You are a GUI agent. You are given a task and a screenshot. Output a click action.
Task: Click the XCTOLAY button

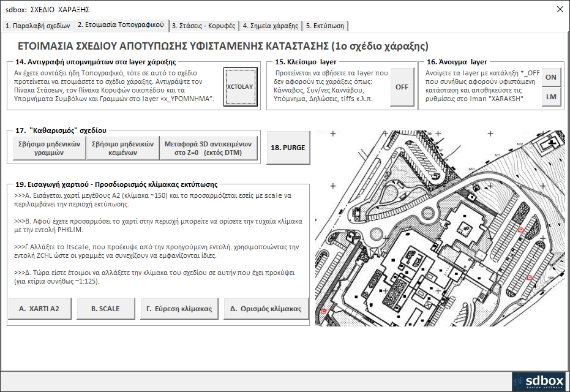click(240, 87)
